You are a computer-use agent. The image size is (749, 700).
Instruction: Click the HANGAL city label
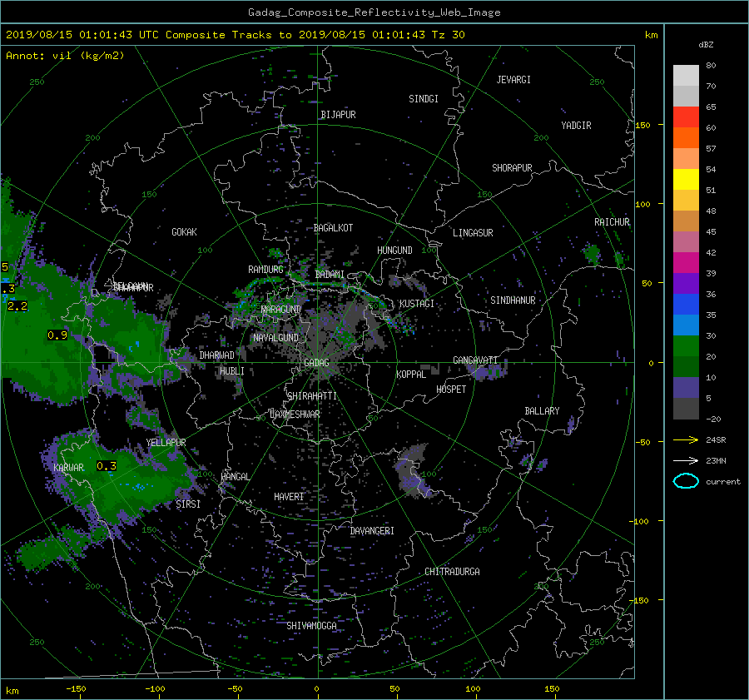(x=235, y=477)
